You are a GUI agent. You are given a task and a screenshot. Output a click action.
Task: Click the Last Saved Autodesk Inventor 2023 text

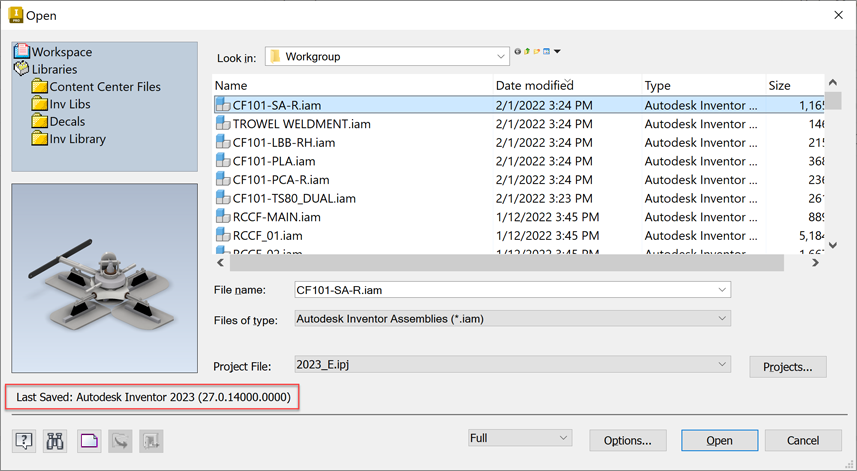click(153, 397)
